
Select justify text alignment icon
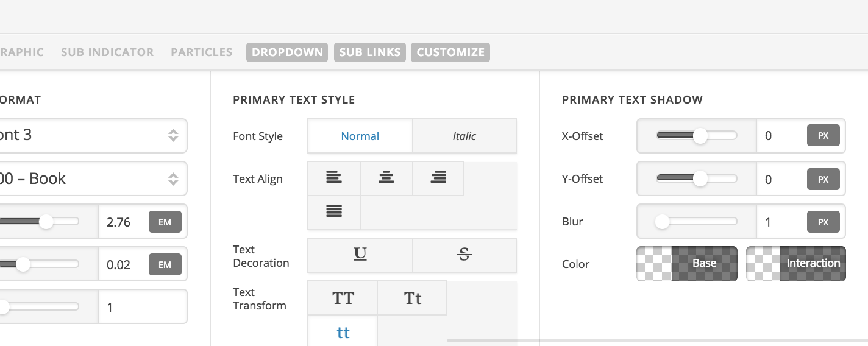[x=334, y=212]
